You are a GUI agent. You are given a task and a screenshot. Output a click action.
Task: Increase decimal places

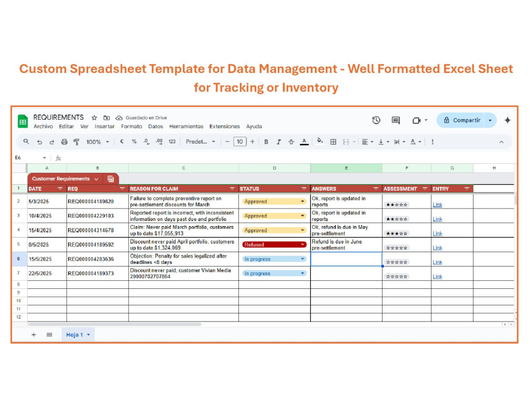pyautogui.click(x=159, y=142)
